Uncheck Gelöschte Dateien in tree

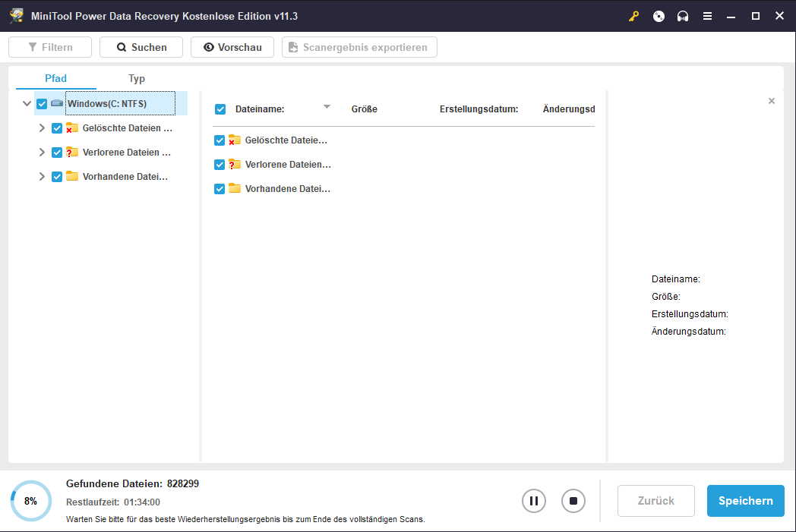[57, 128]
